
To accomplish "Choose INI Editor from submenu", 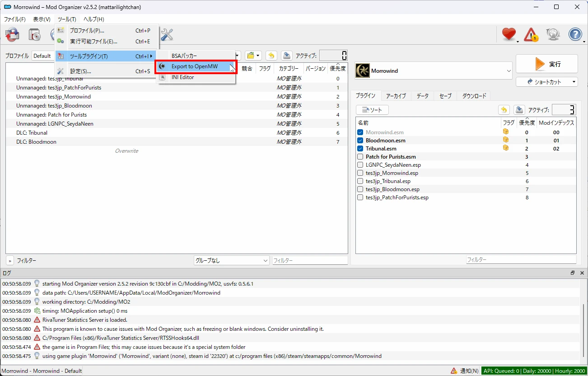I will (x=196, y=77).
